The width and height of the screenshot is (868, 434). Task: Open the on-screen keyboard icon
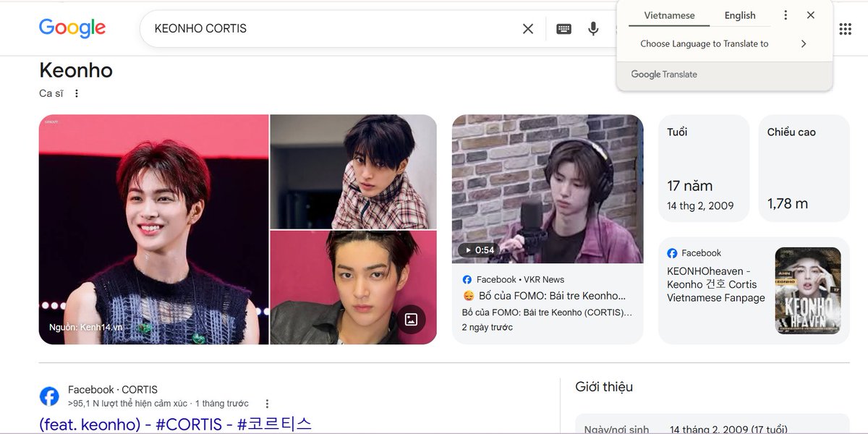coord(563,29)
